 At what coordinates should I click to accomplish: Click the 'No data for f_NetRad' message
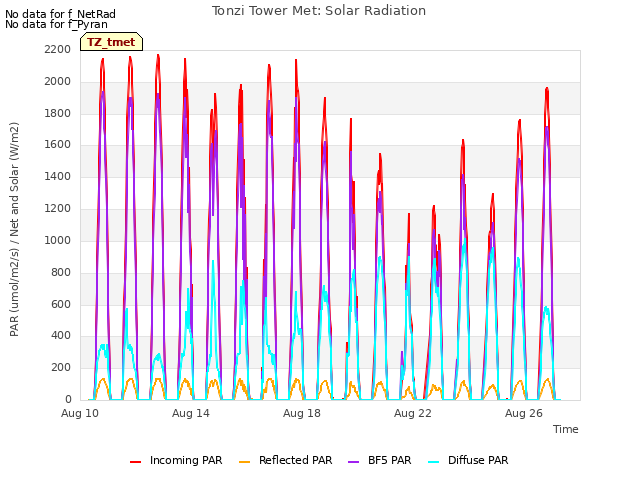point(60,14)
